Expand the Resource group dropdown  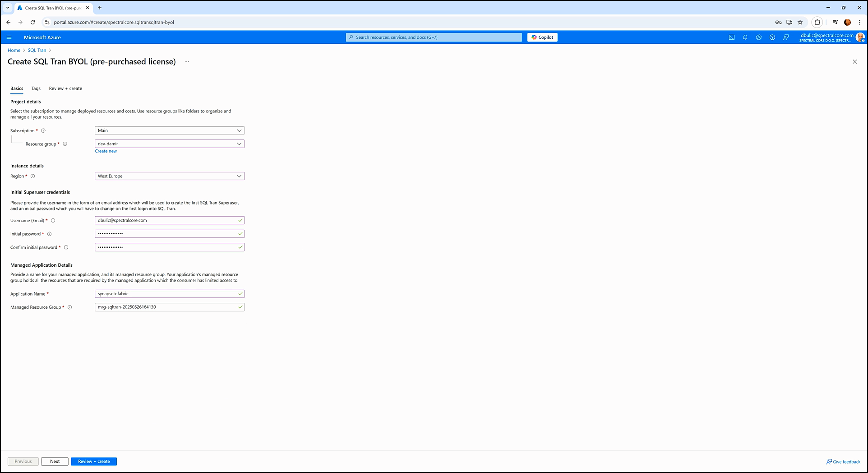coord(170,144)
